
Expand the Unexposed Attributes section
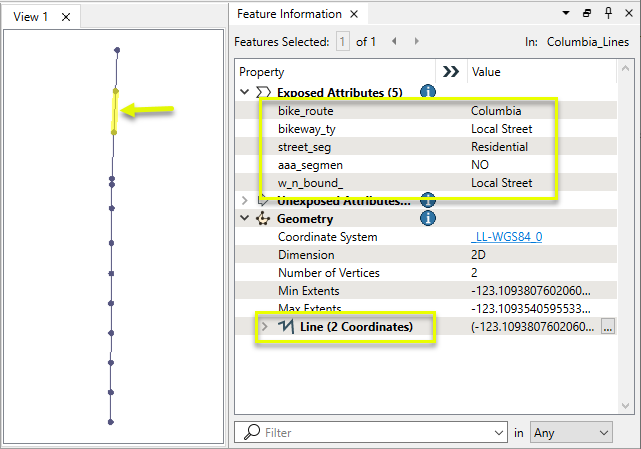246,201
